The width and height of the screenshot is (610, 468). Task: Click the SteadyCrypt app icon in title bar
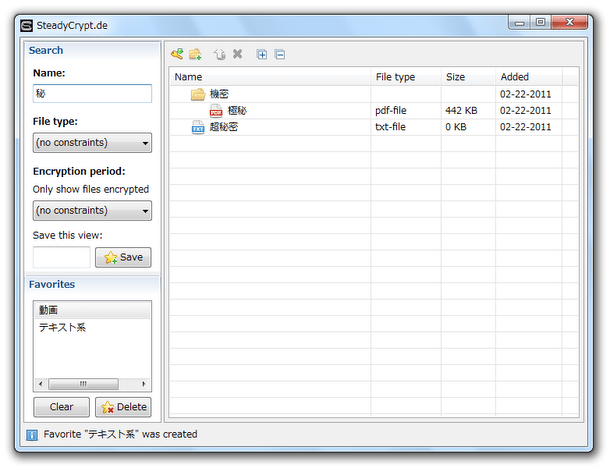coord(26,26)
